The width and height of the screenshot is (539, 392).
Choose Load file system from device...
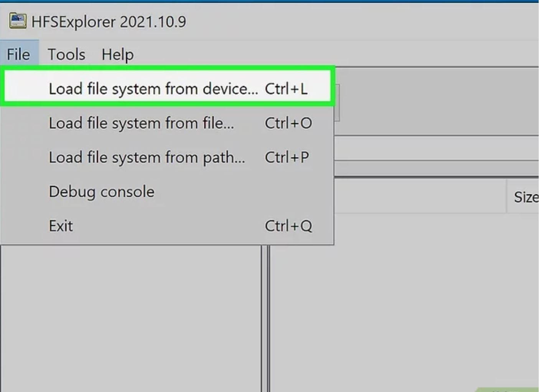167,89
